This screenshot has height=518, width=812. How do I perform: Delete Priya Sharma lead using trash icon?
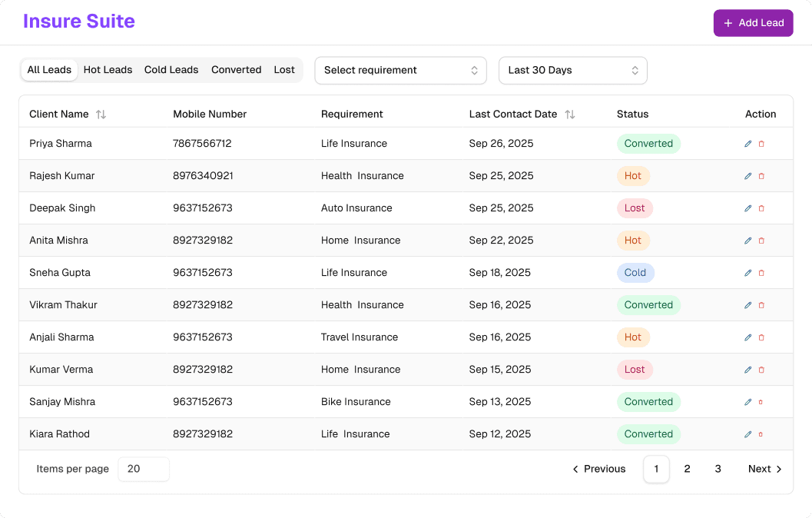pos(761,144)
